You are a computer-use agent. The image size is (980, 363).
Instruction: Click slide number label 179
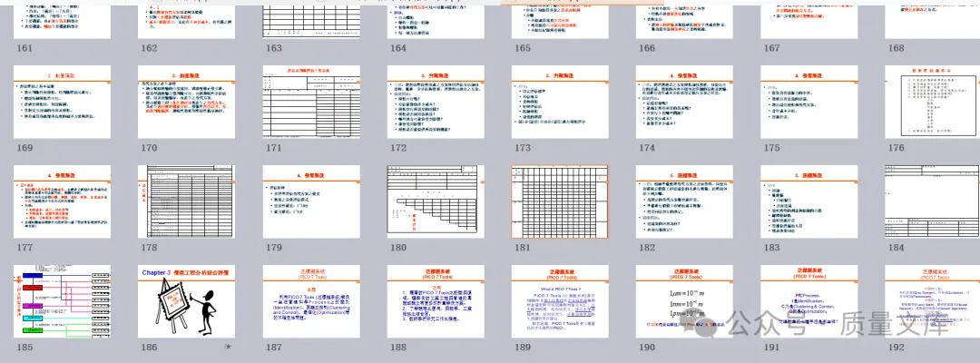click(274, 248)
